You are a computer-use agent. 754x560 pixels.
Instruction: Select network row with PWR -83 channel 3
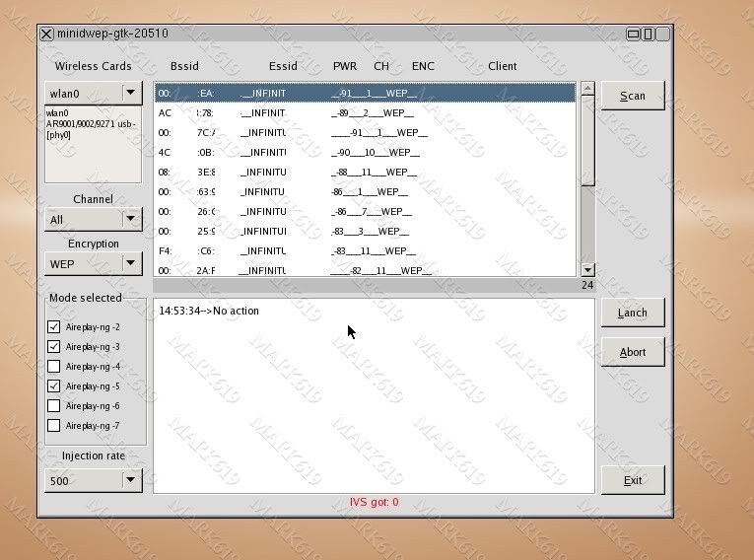(x=365, y=231)
